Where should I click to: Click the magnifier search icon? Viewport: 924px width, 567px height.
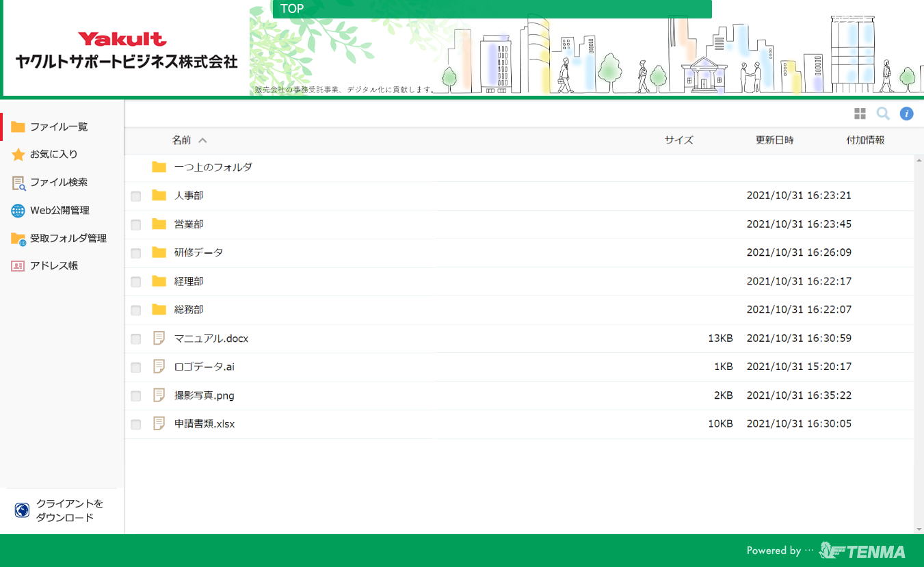point(883,114)
